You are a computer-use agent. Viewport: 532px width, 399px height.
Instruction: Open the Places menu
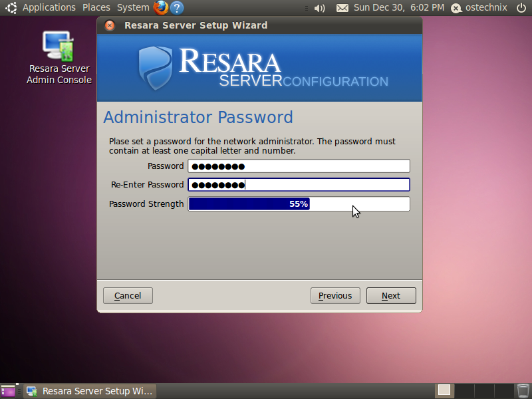point(96,7)
